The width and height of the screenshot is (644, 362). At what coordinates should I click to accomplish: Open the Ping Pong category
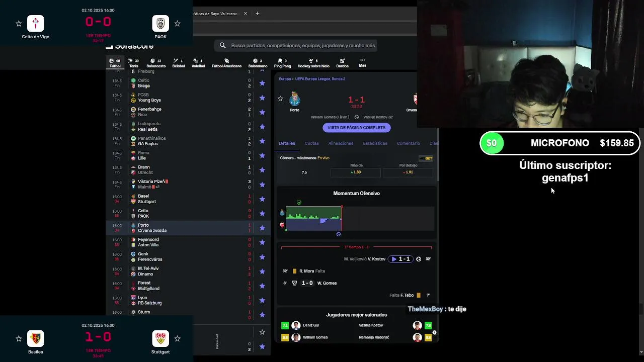282,63
